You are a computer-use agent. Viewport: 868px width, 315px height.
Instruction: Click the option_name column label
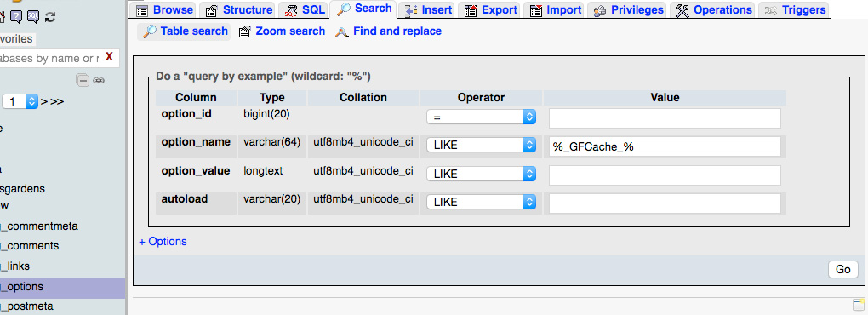tap(196, 142)
